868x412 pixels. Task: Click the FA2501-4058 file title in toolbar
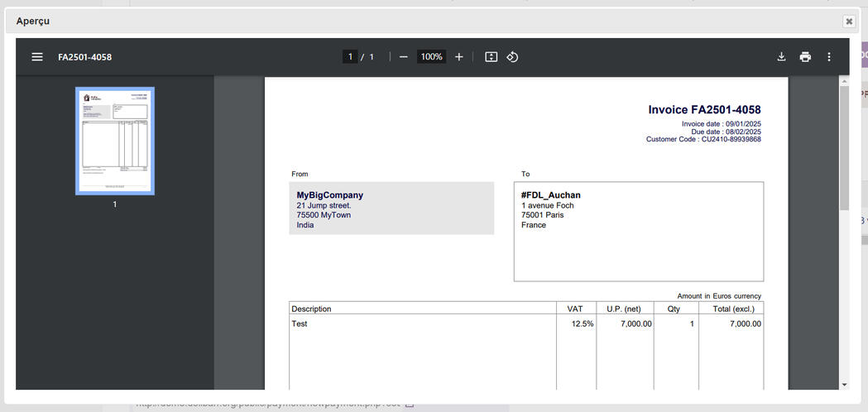click(84, 57)
